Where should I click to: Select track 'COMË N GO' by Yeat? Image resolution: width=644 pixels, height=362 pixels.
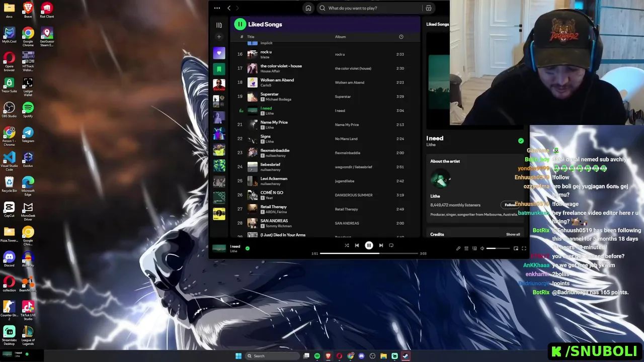click(x=325, y=195)
